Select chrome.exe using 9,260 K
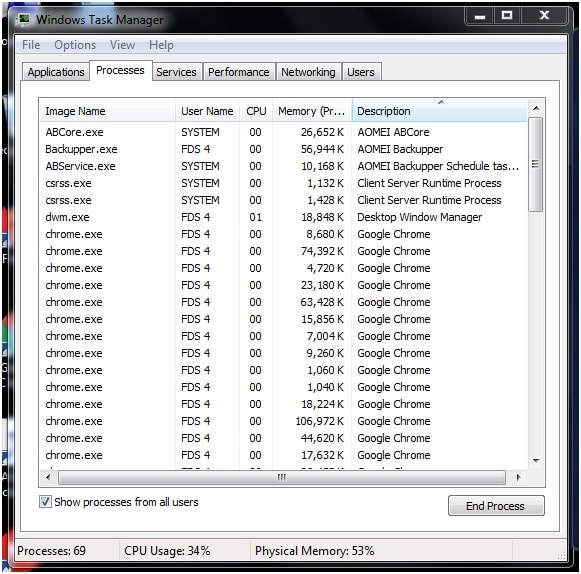The width and height of the screenshot is (581, 574). [x=283, y=353]
